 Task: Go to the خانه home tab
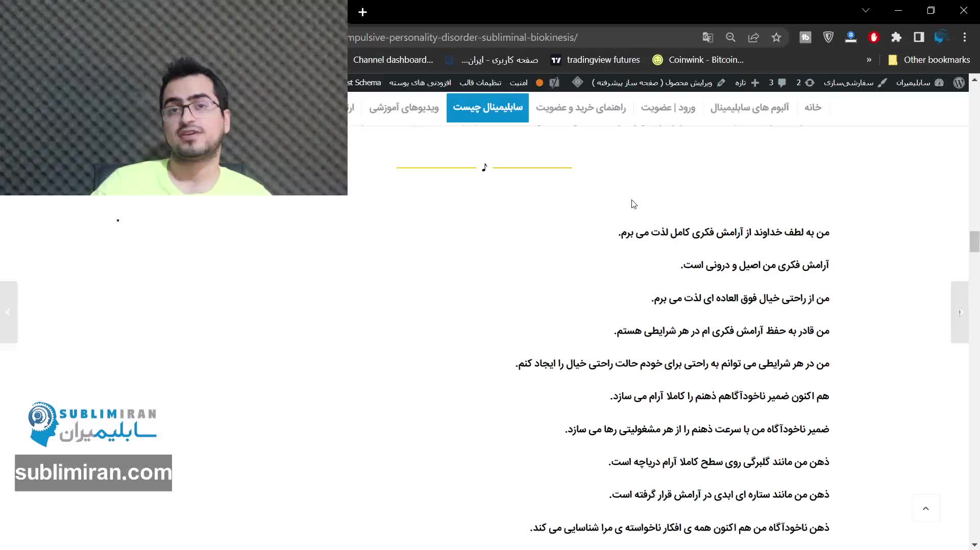(813, 108)
